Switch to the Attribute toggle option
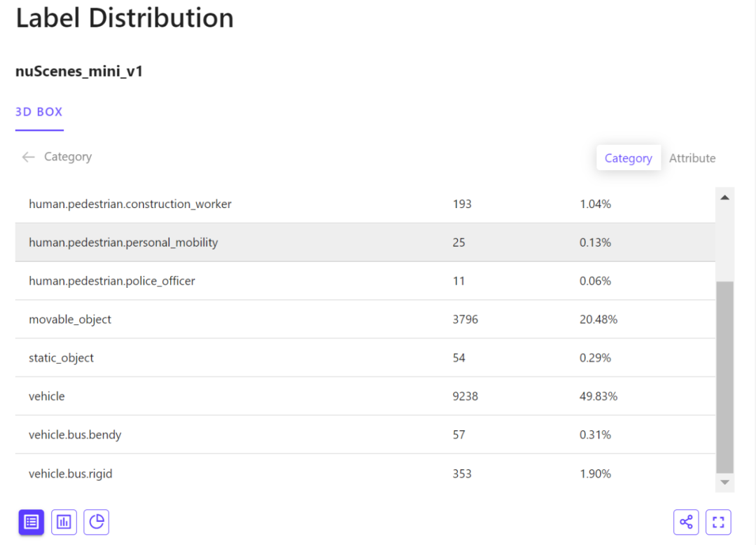This screenshot has height=545, width=756. coord(692,158)
